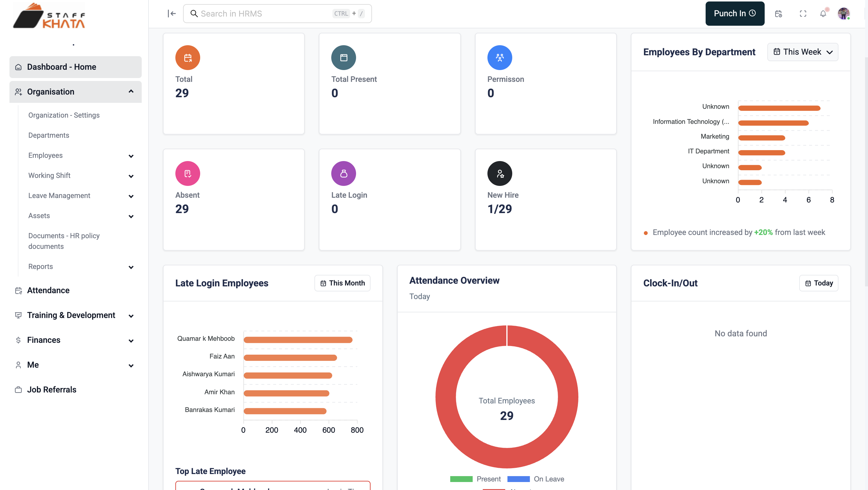Open the schedule calendar-clock icon in header

coord(778,14)
